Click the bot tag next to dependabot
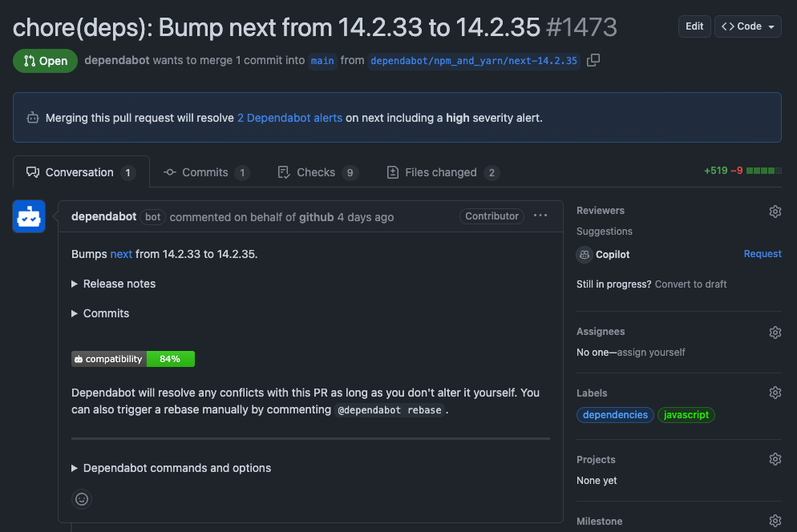The image size is (797, 532). coord(152,217)
